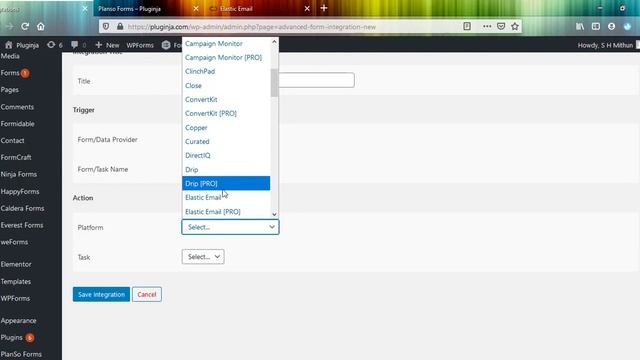Reload the page with the refresh icon
This screenshot has width=640, height=360.
click(x=25, y=27)
